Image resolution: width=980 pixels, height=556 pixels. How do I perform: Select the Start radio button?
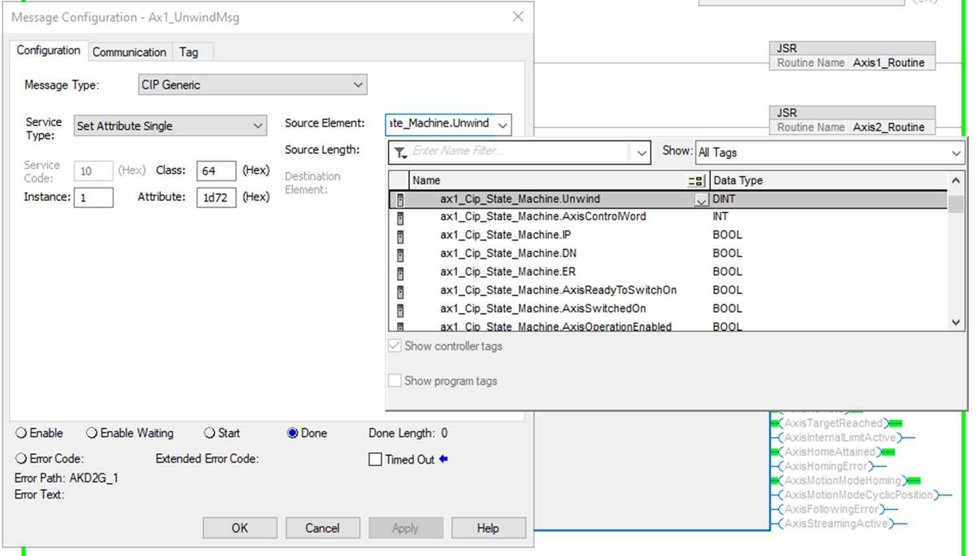coord(209,433)
